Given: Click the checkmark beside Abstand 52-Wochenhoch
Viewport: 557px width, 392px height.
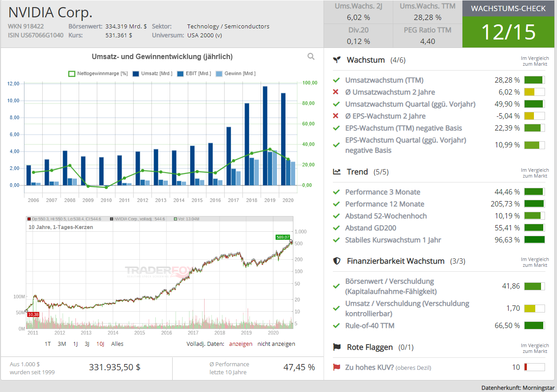Looking at the screenshot, I should tap(336, 216).
